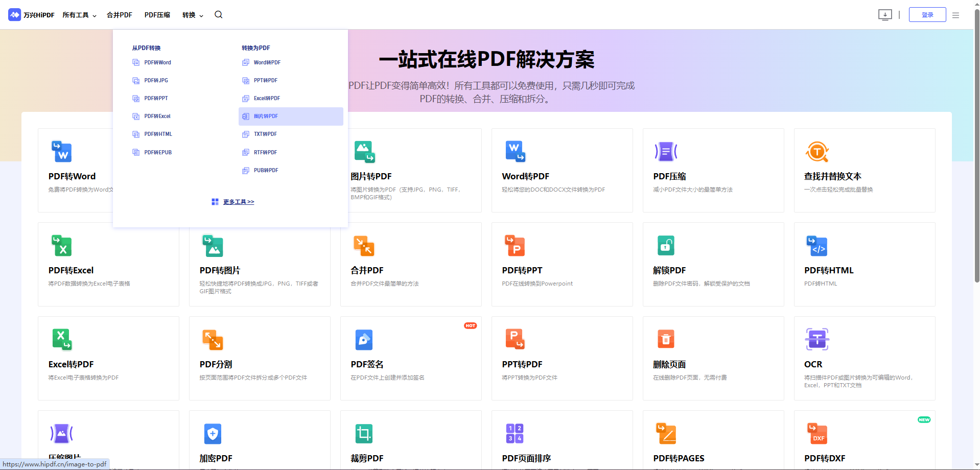Open the 加密PDF shield icon
Image resolution: width=980 pixels, height=470 pixels.
click(x=213, y=434)
